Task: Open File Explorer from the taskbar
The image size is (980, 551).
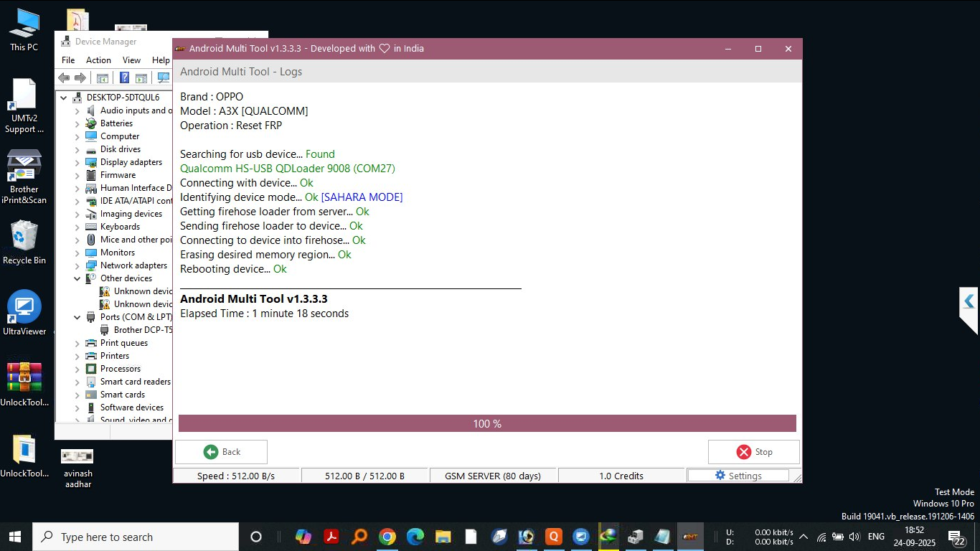Action: 443,537
